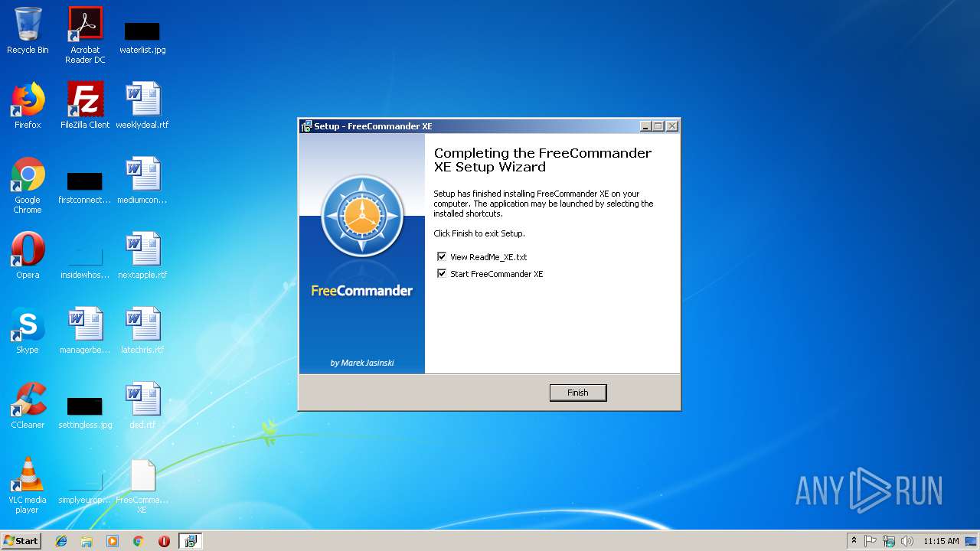
Task: Uncheck Start FreeCommander XE checkbox
Action: pos(442,274)
